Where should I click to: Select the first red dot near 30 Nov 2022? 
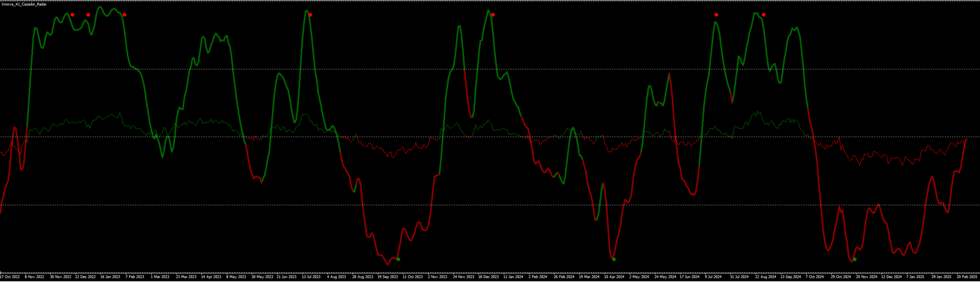73,15
